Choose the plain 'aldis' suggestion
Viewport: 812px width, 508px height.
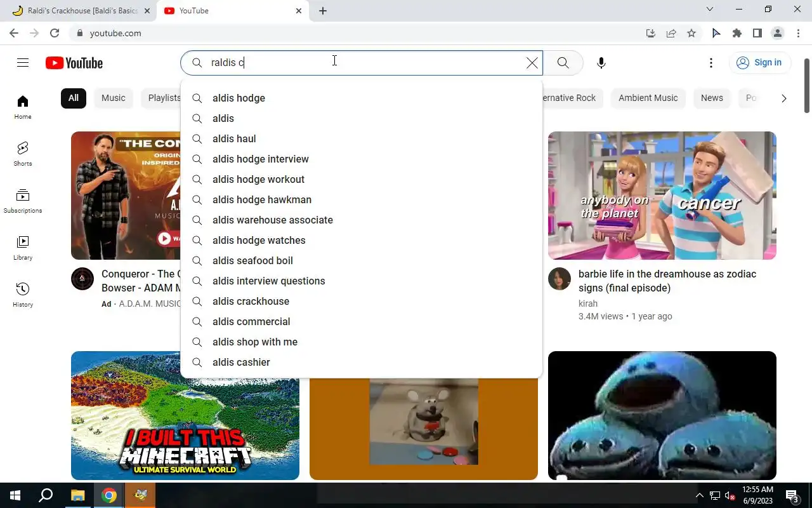click(x=362, y=118)
